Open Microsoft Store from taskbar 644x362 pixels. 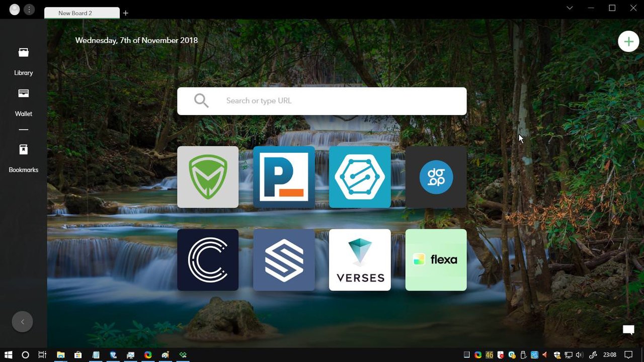tap(78, 355)
